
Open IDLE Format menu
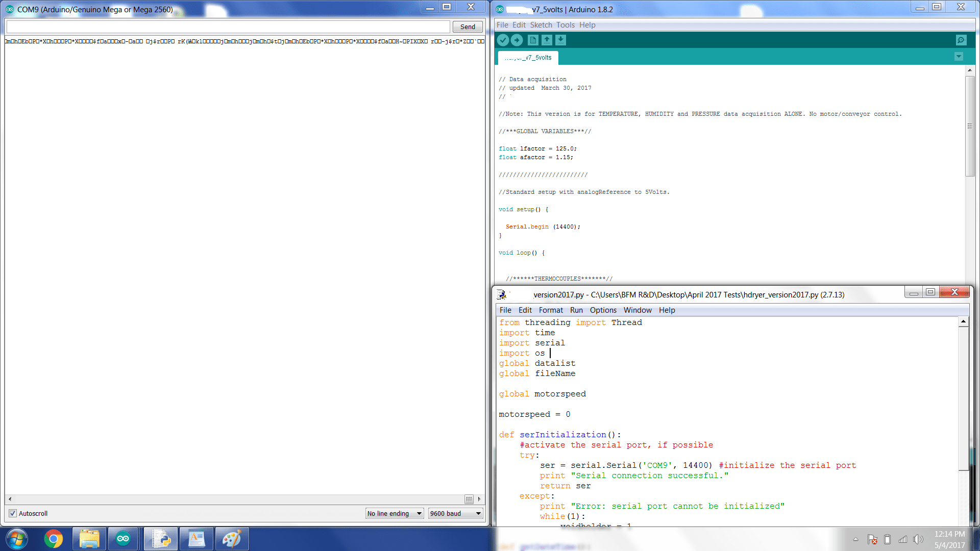click(x=551, y=310)
